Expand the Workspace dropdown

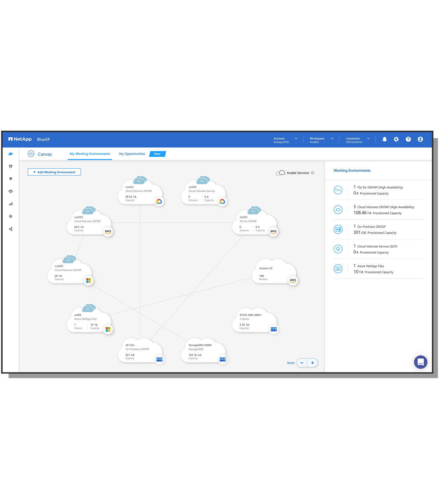(x=332, y=139)
